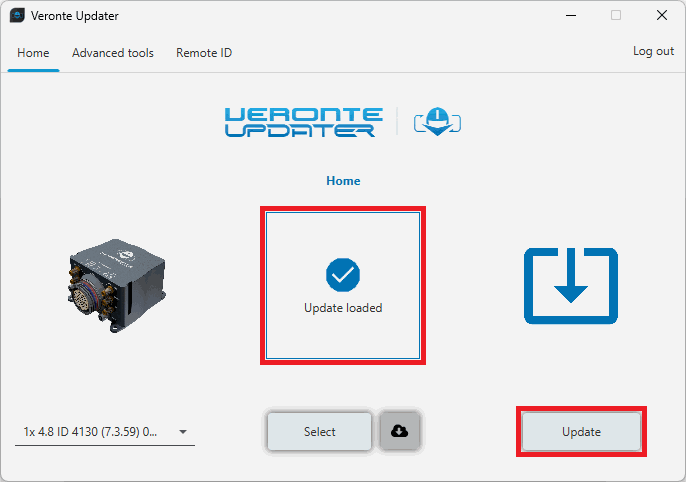Click the blue Home heading text
This screenshot has height=482, width=686.
(x=343, y=181)
